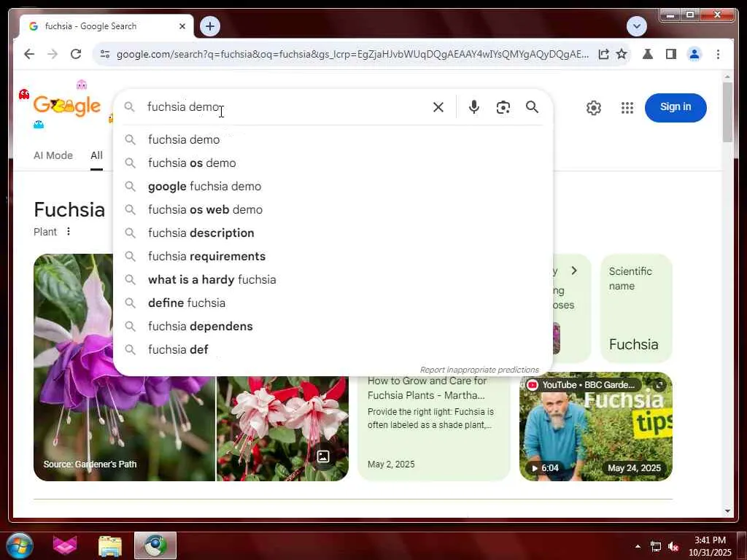Switch to AI Mode tab
This screenshot has width=747, height=560.
tap(53, 155)
